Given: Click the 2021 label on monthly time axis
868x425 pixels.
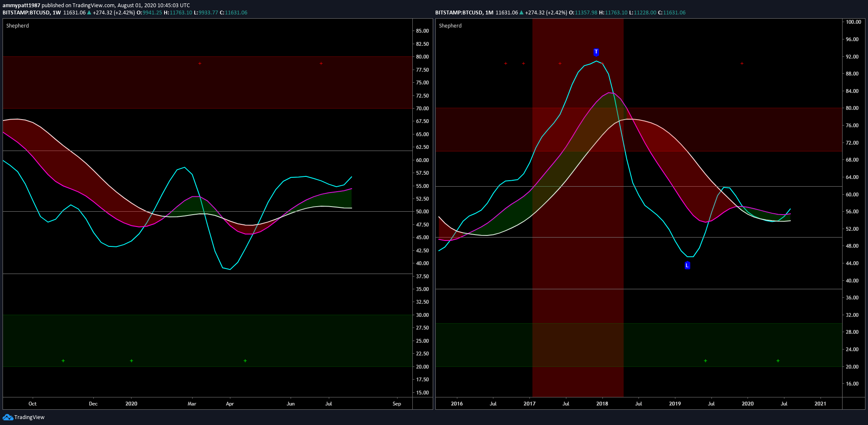Looking at the screenshot, I should (x=820, y=404).
